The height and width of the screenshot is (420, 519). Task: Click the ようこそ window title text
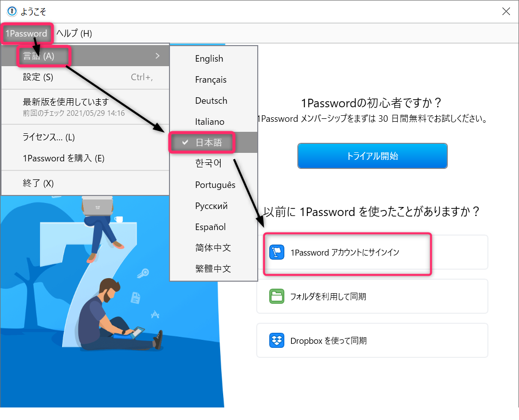point(34,12)
